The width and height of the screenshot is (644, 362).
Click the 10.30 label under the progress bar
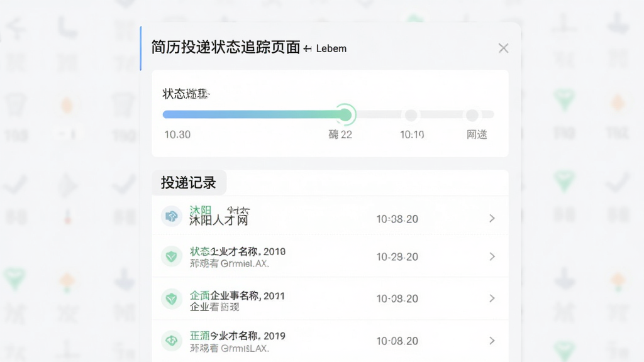tap(177, 134)
